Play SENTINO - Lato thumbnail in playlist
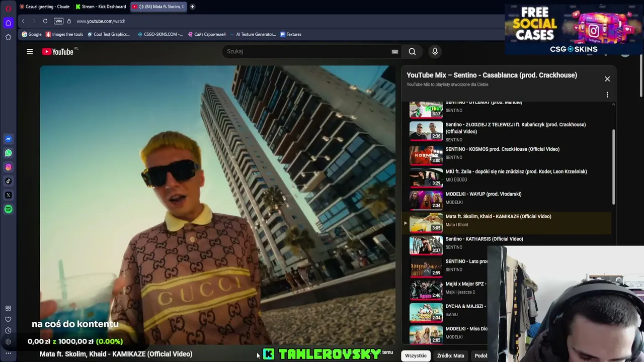The width and height of the screenshot is (644, 362). (x=426, y=267)
